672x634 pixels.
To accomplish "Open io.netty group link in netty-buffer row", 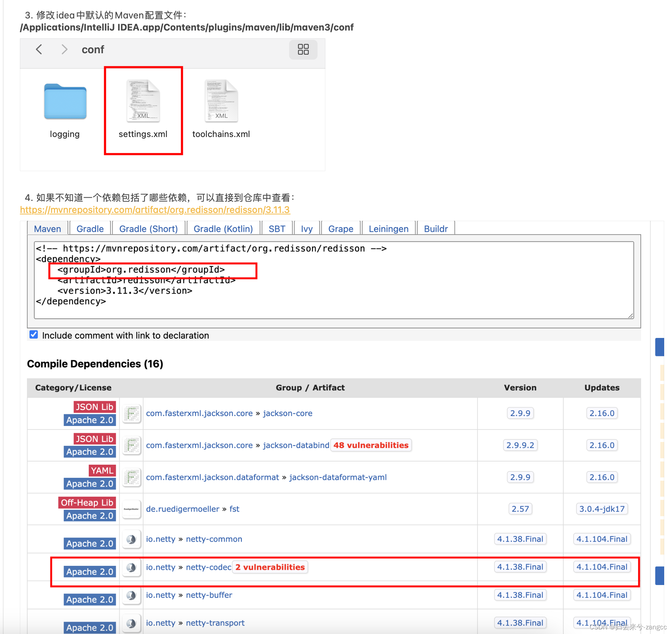I will 161,595.
